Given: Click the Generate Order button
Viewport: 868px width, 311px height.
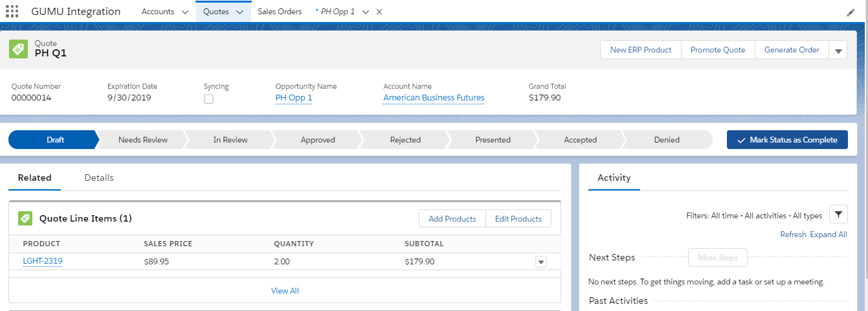Looking at the screenshot, I should tap(792, 50).
